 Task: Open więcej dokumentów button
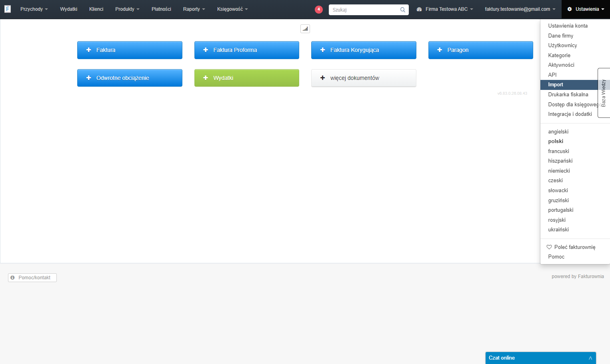(364, 78)
